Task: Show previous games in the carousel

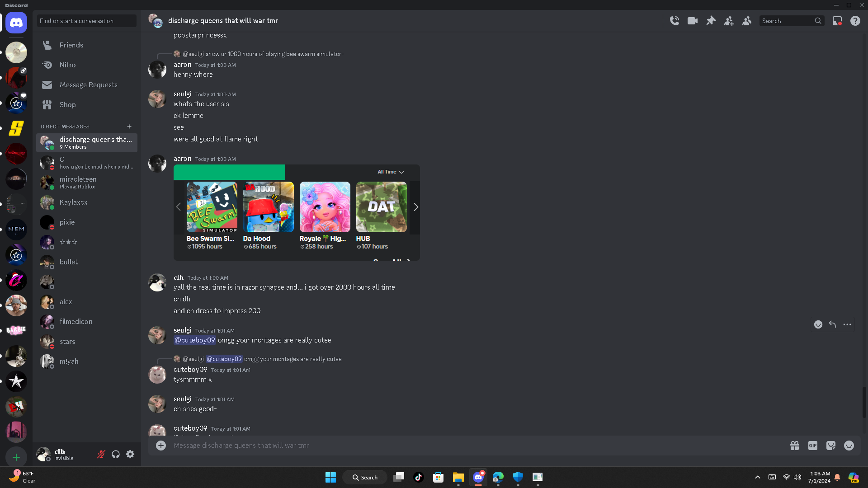Action: 179,207
